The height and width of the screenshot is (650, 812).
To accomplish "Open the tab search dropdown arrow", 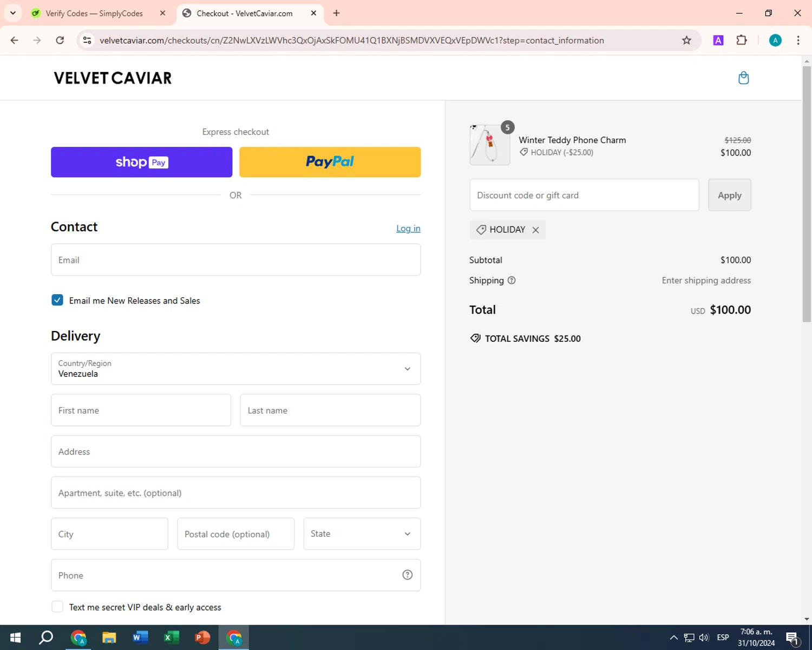I will pyautogui.click(x=13, y=13).
